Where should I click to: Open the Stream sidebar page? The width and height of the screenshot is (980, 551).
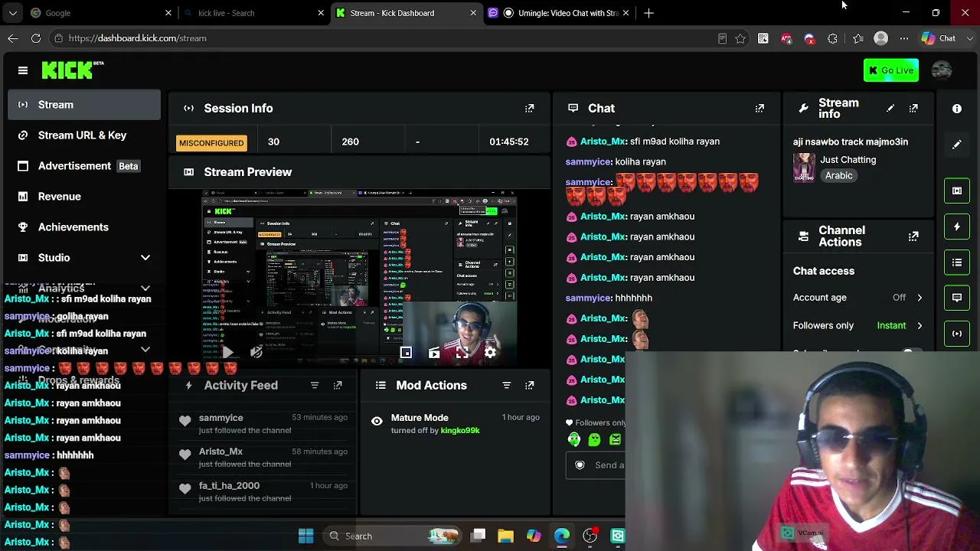click(84, 105)
